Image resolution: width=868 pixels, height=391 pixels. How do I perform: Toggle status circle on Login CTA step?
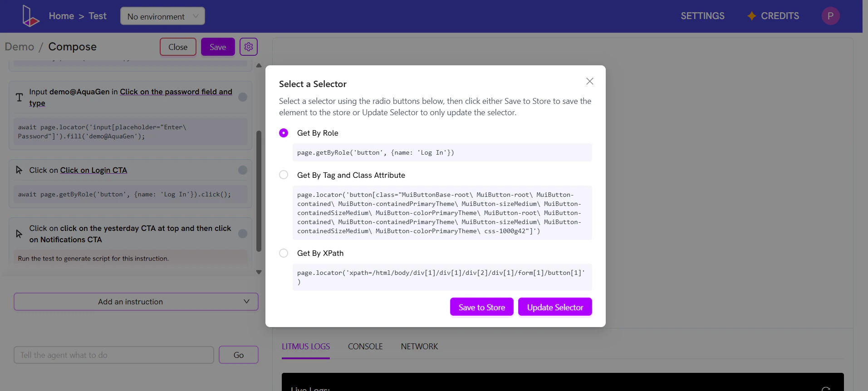[243, 170]
